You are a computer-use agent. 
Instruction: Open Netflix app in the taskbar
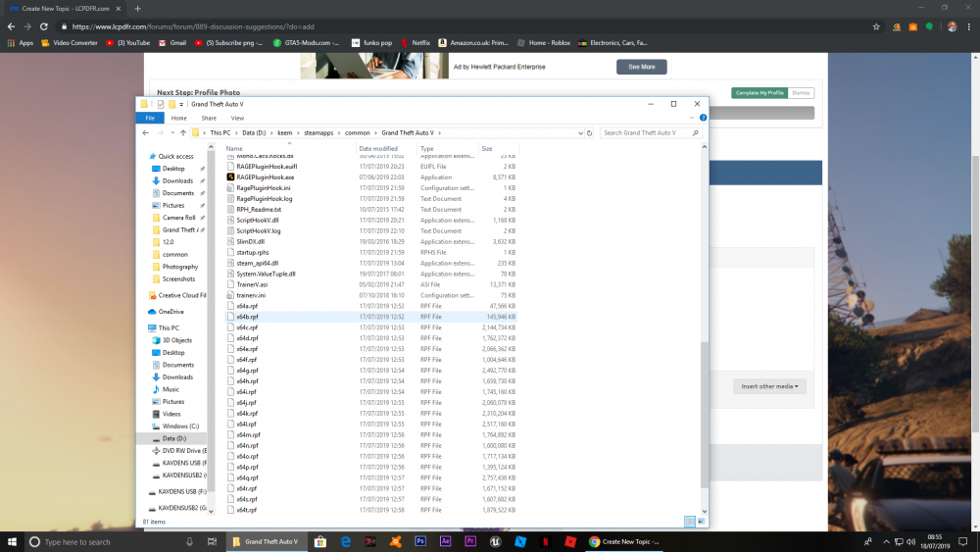tap(545, 541)
